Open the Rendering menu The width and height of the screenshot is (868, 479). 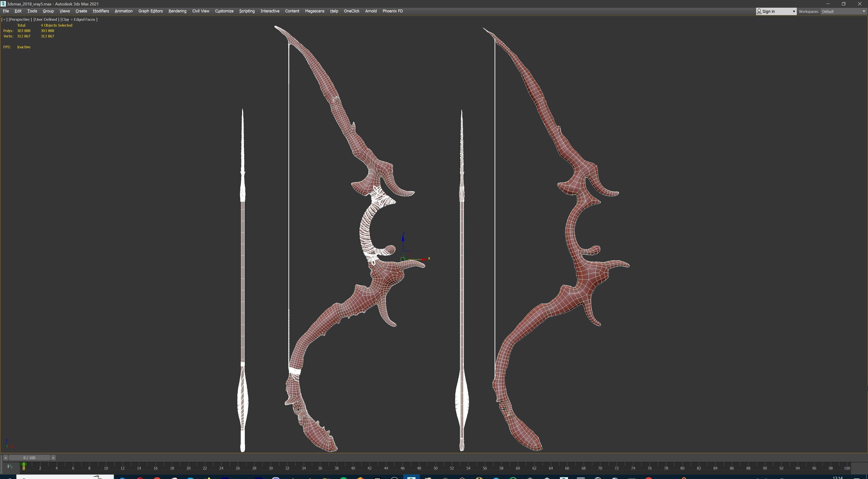click(177, 11)
